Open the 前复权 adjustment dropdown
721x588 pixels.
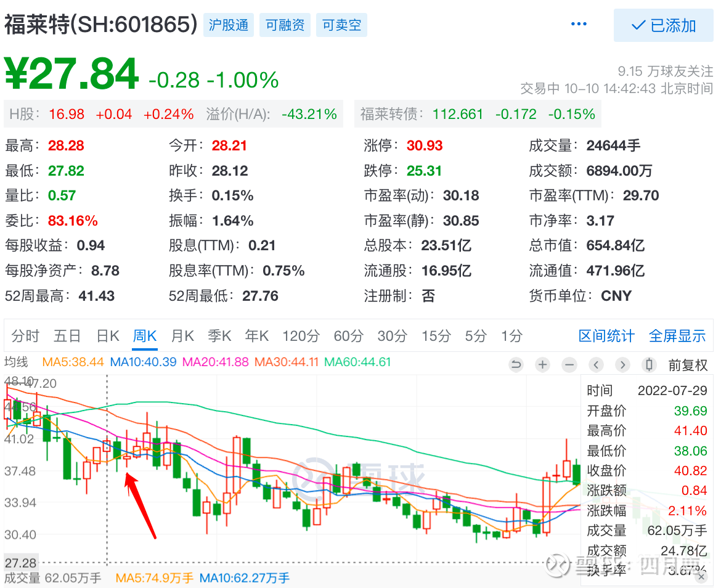[688, 365]
